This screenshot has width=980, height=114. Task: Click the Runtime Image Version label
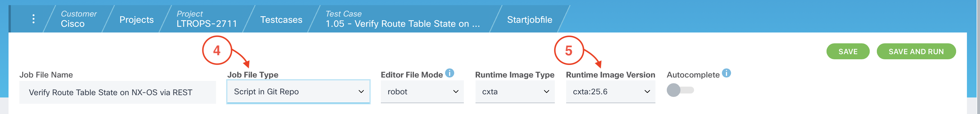pos(610,75)
